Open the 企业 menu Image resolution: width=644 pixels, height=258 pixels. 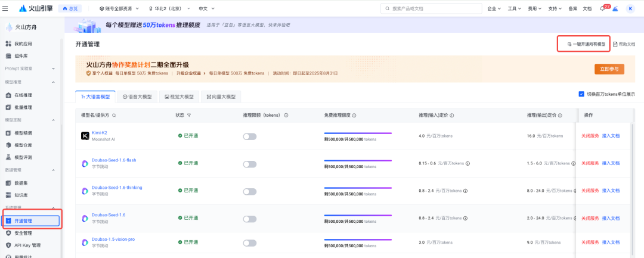click(x=494, y=8)
